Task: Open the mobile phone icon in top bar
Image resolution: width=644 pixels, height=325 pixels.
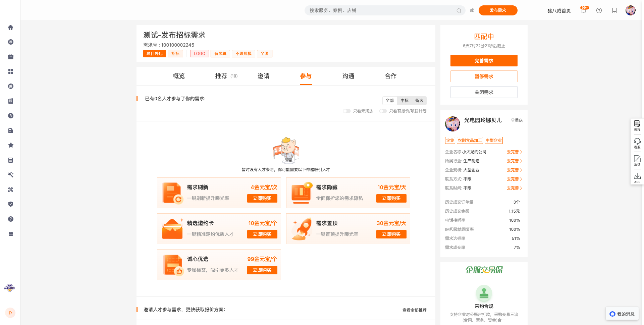Action: [x=614, y=10]
